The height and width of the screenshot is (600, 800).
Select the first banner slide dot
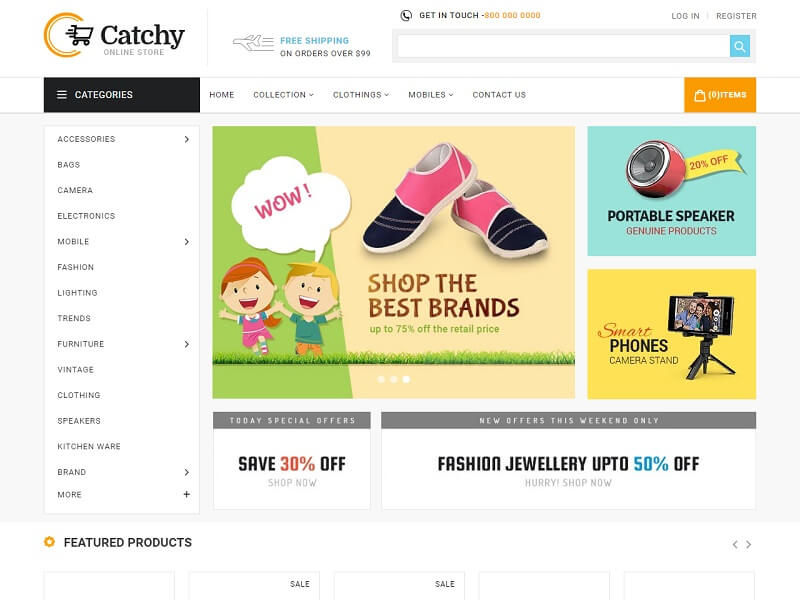381,379
